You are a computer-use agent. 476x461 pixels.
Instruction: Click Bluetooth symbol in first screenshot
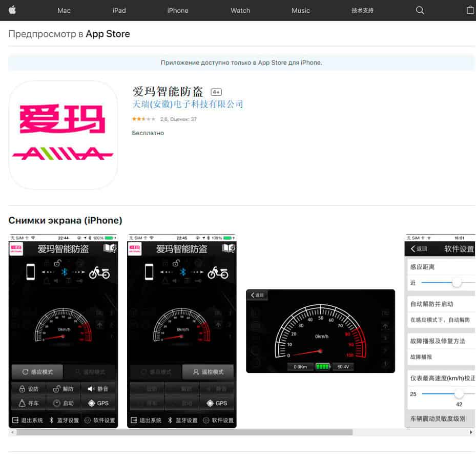[x=65, y=272]
